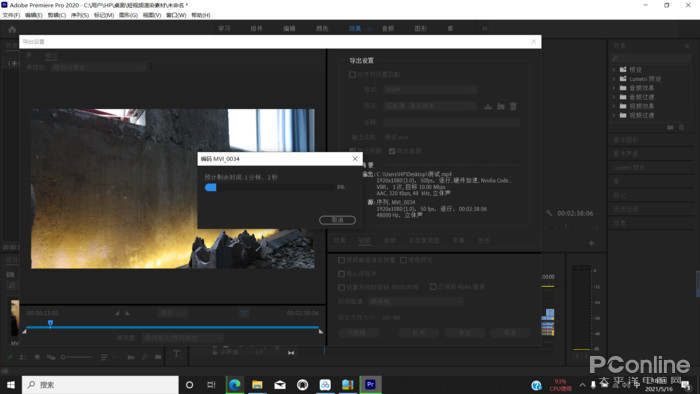Expand the Video Effects folder
The height and width of the screenshot is (394, 700).
(x=614, y=106)
